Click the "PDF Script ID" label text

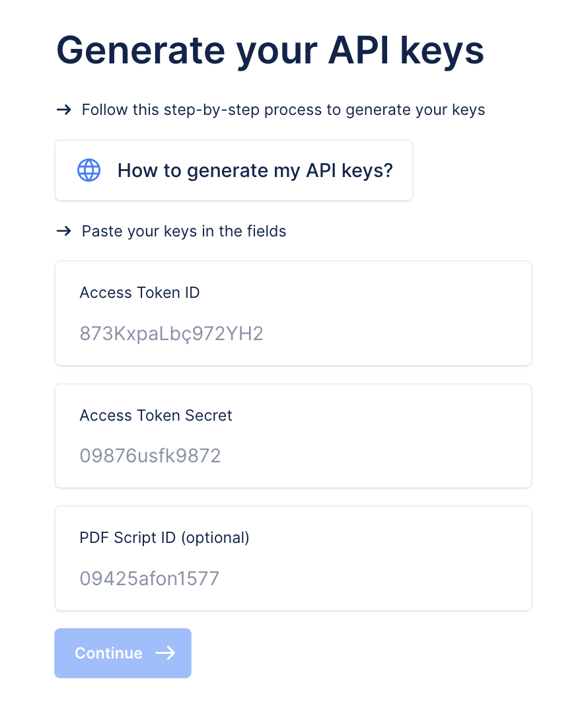[x=128, y=538]
